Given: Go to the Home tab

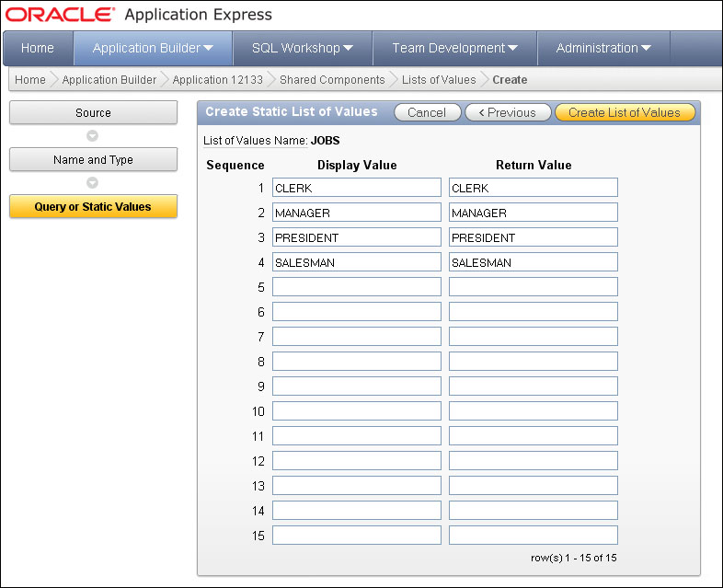Looking at the screenshot, I should pos(38,48).
